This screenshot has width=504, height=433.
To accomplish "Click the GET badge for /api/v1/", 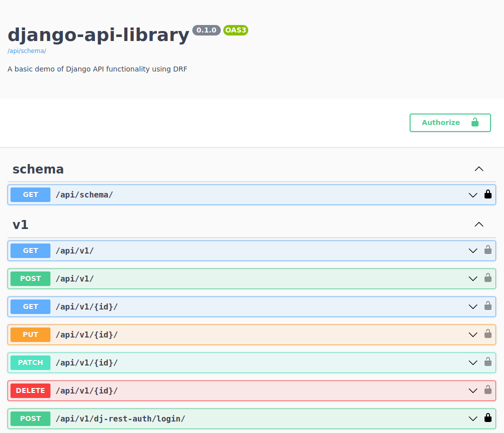I will [x=30, y=250].
